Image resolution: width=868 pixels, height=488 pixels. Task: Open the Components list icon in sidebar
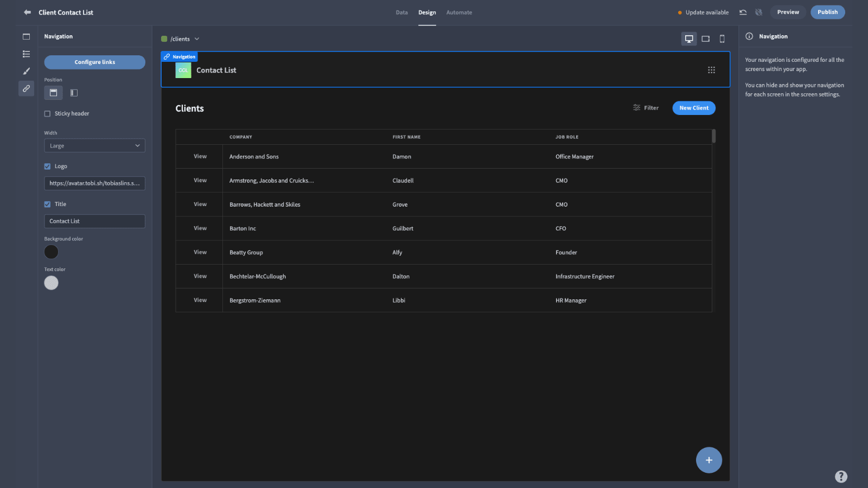click(26, 54)
